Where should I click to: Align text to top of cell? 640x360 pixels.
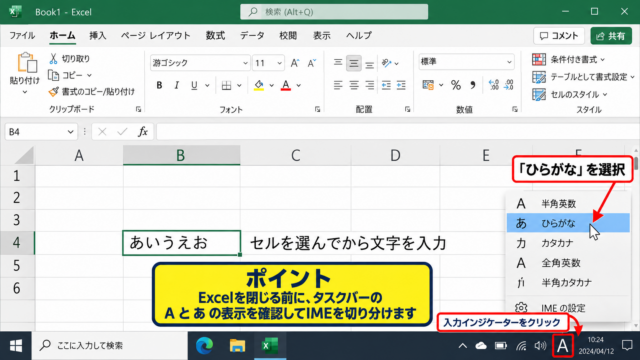338,63
